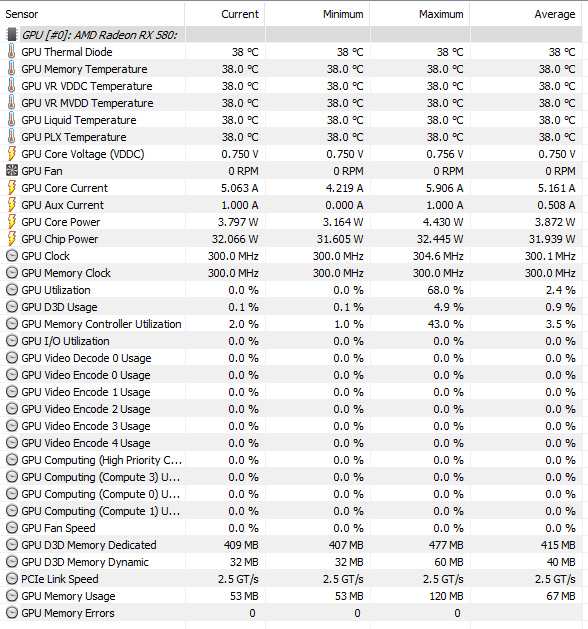Click thermometer icon next to GPU Thermal Diode

[x=12, y=52]
